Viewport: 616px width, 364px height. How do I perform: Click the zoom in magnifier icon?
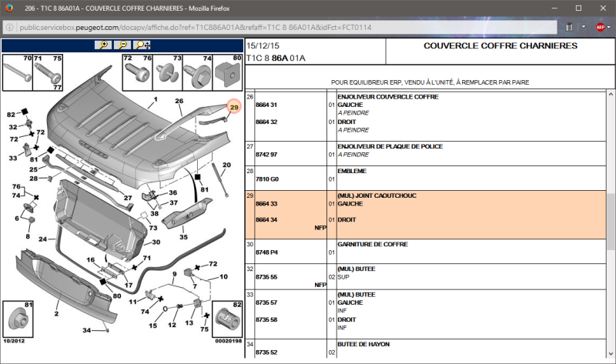103,45
